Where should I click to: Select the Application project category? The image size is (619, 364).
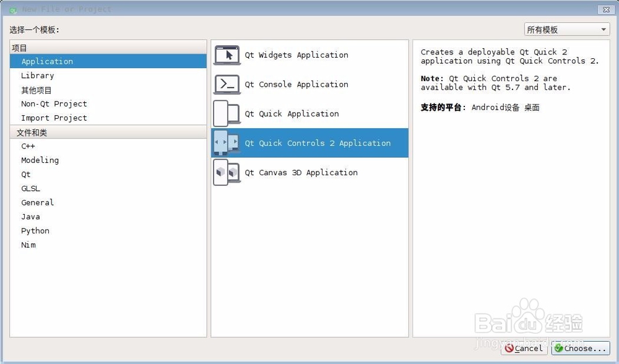108,61
